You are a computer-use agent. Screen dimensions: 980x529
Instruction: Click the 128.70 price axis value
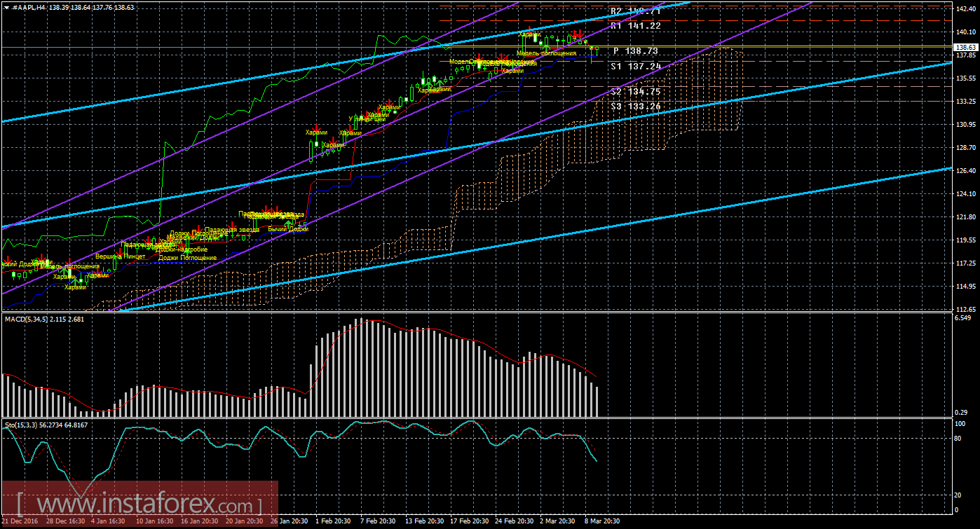click(966, 147)
